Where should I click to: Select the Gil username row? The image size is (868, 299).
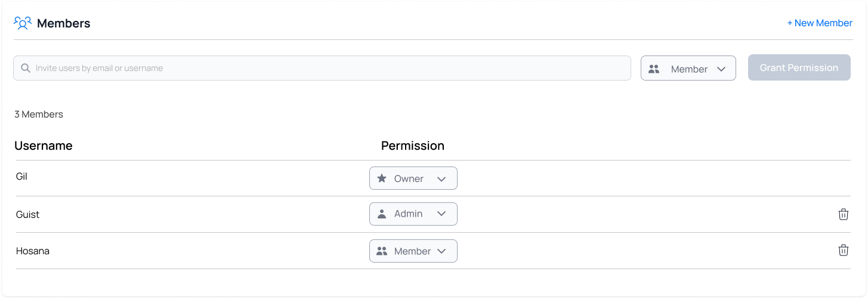[x=22, y=177]
